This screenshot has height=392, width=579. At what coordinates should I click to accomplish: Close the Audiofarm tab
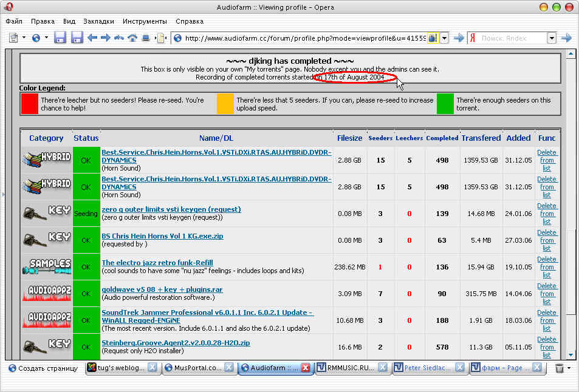coord(306,368)
